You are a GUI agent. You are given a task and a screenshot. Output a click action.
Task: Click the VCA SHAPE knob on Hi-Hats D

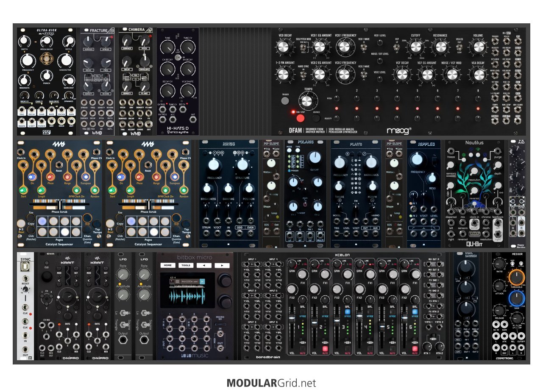point(187,90)
